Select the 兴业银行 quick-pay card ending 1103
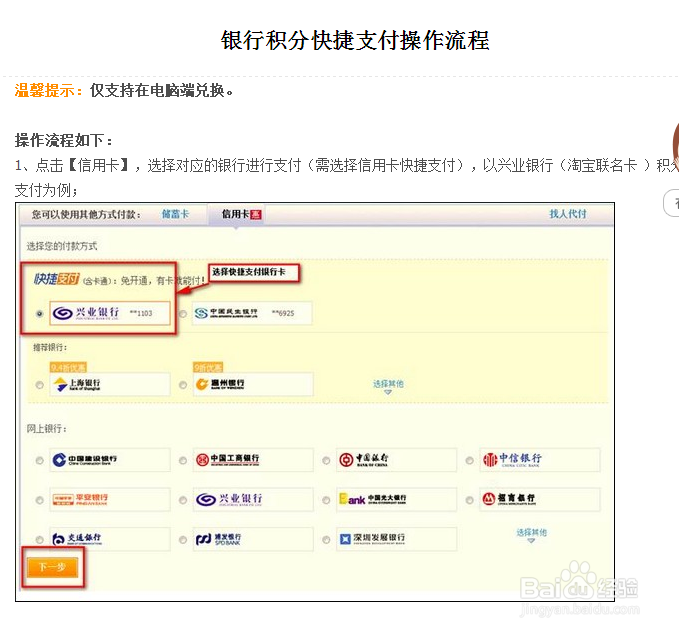Screen dimensions: 679x633 point(110,313)
